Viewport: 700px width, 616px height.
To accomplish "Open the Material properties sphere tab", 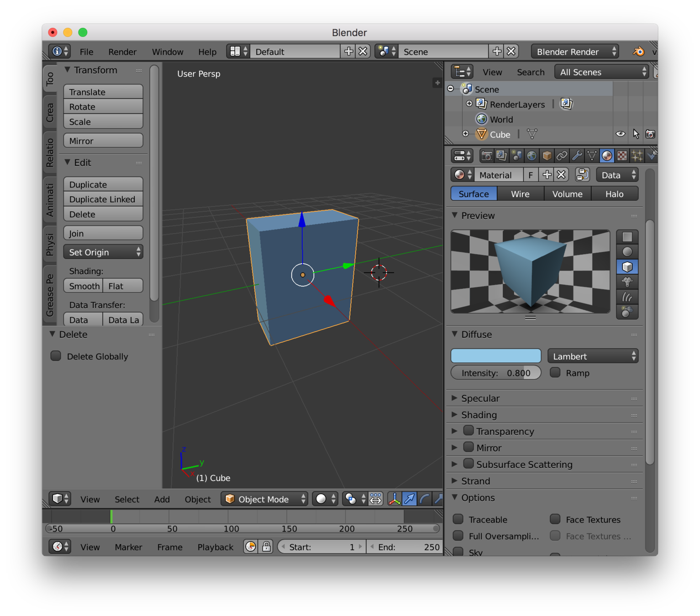I will (x=607, y=156).
